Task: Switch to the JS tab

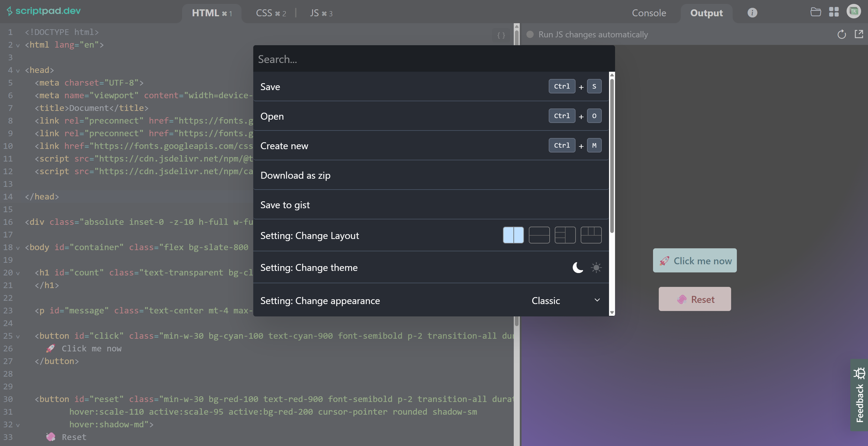Action: point(321,13)
